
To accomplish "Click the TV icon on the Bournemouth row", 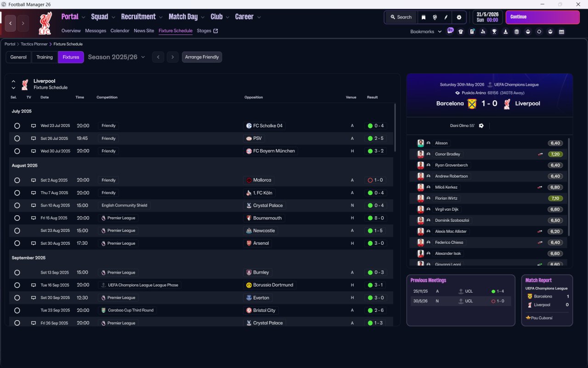I will tap(34, 218).
